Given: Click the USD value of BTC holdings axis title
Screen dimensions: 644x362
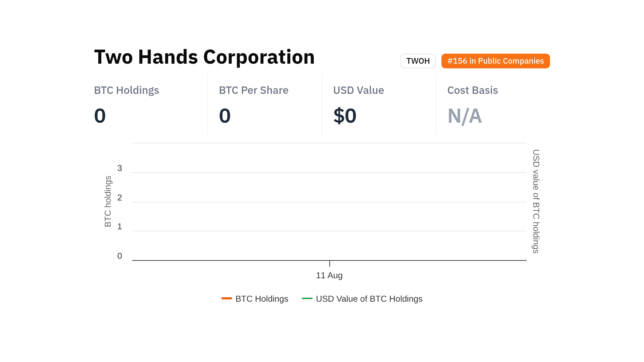Looking at the screenshot, I should coord(536,201).
